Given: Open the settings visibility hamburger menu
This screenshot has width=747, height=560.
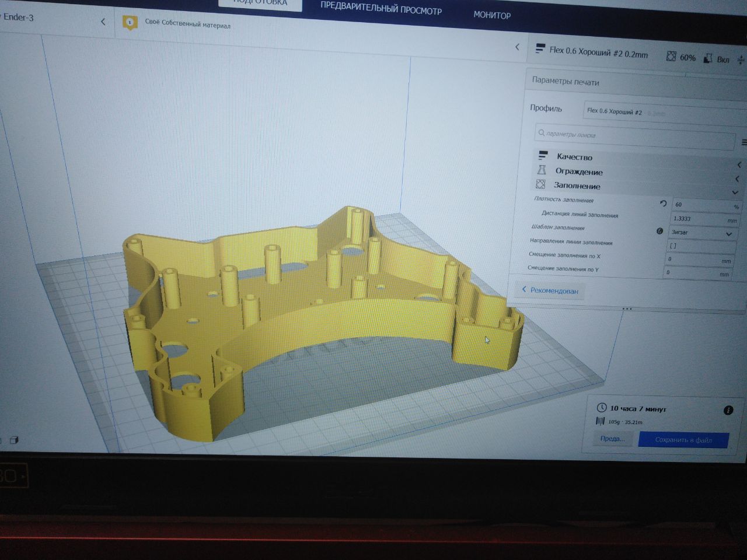Looking at the screenshot, I should tap(743, 142).
